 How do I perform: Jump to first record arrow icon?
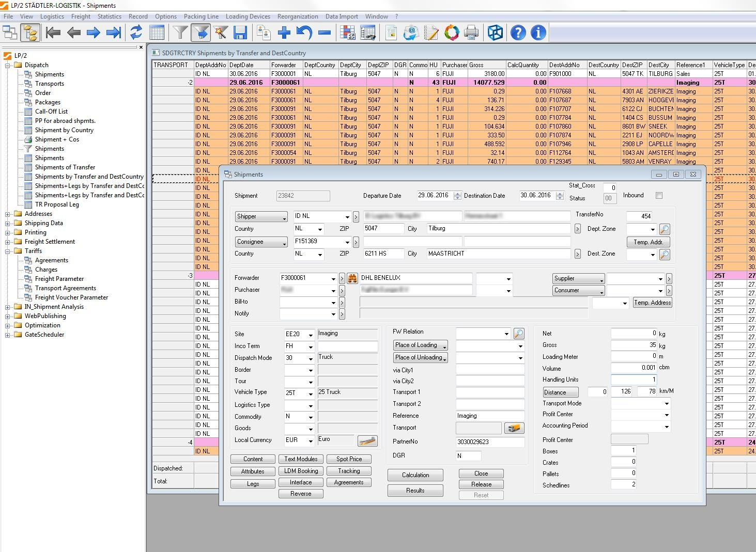tap(53, 33)
